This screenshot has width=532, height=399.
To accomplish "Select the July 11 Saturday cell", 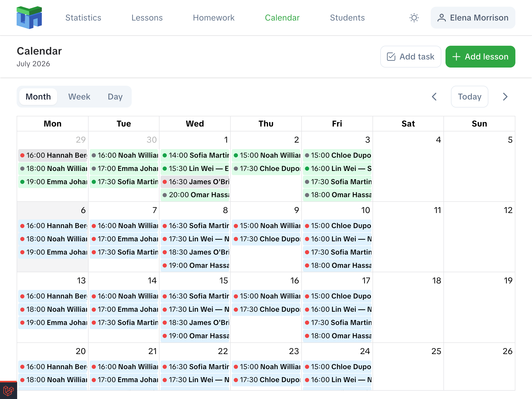I will (x=408, y=237).
